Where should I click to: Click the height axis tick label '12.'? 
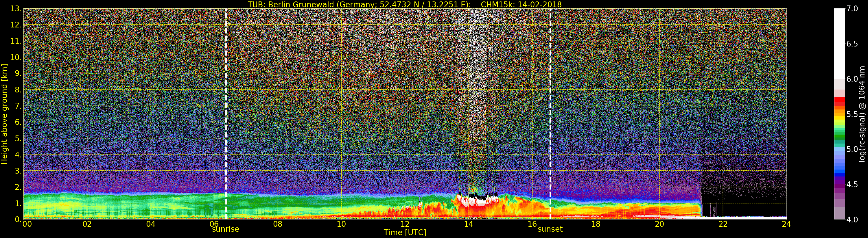[x=16, y=25]
